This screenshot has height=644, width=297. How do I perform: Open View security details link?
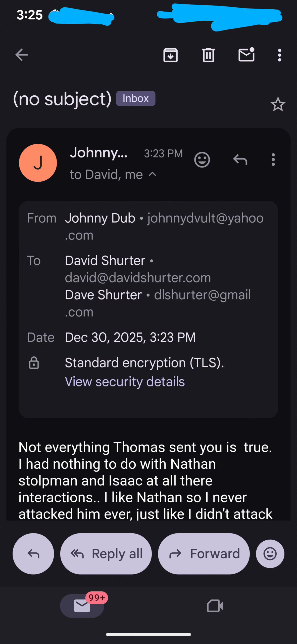[x=125, y=382]
